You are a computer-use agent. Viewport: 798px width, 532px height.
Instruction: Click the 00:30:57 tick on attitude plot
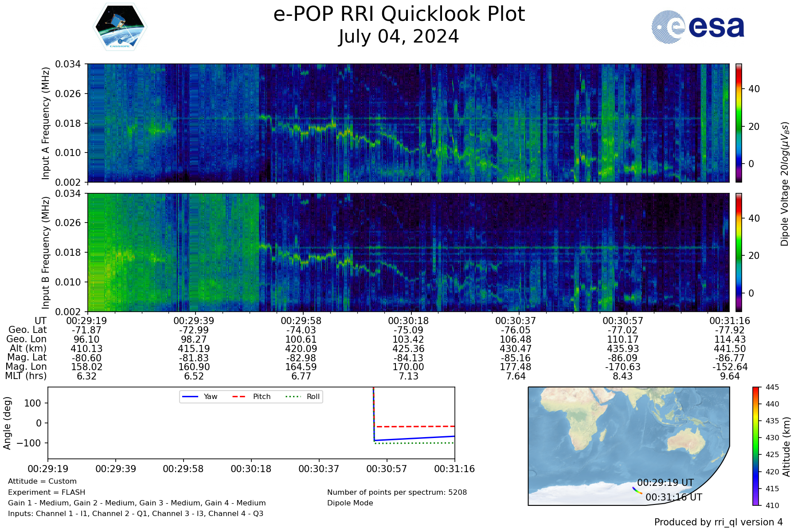pyautogui.click(x=387, y=469)
